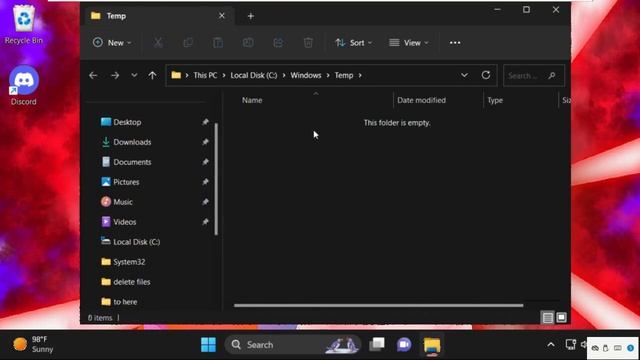This screenshot has height=360, width=640.
Task: Unpin Desktop using its pin icon
Action: [205, 122]
